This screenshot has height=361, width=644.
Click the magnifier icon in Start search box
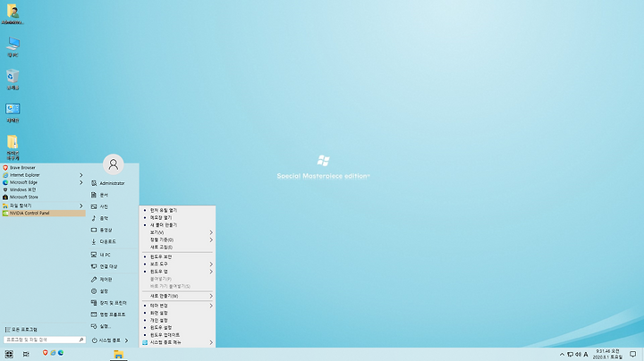[81, 340]
